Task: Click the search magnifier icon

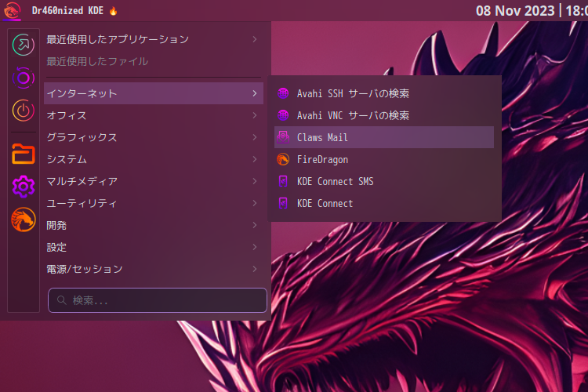Action: [61, 300]
